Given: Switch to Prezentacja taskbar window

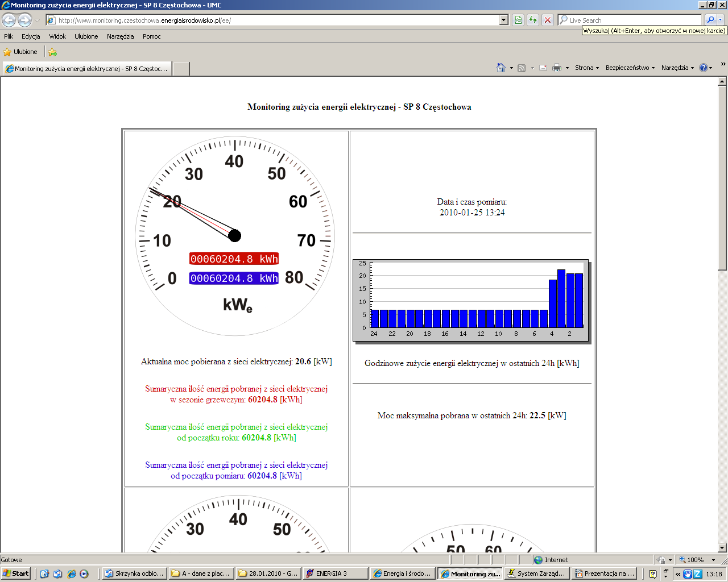Looking at the screenshot, I should [x=604, y=573].
